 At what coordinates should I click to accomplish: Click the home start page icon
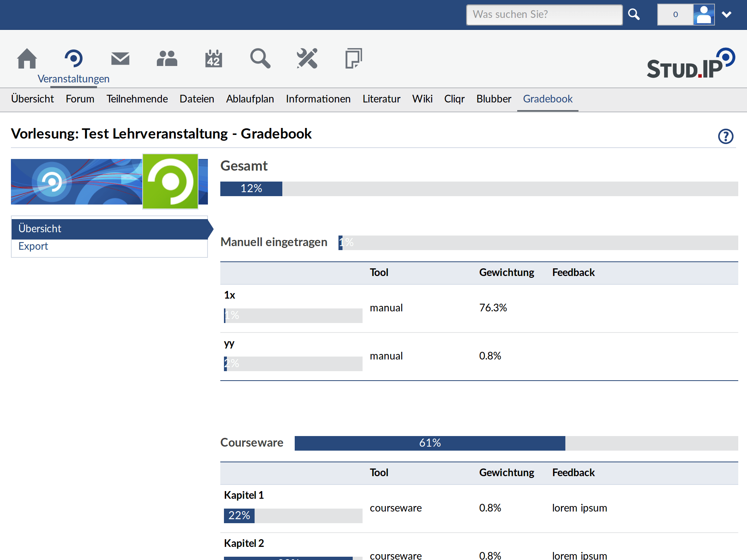(27, 58)
